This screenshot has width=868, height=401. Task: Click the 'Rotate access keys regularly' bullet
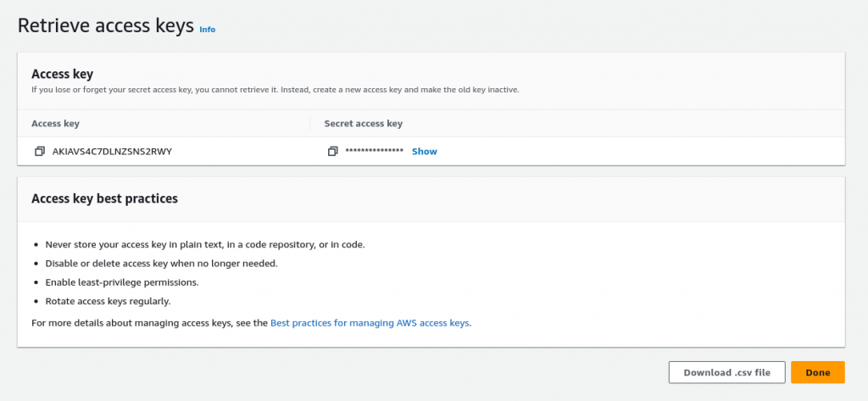coord(101,301)
